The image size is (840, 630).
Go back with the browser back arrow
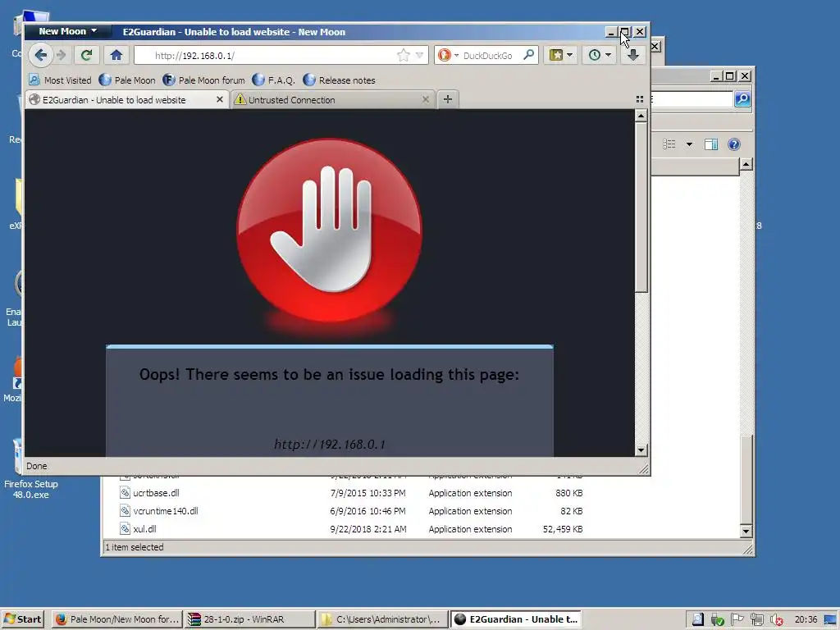click(x=41, y=55)
